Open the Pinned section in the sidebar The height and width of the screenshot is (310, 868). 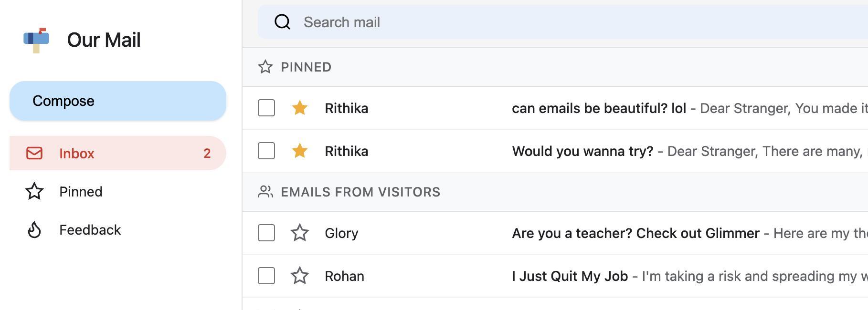[81, 191]
